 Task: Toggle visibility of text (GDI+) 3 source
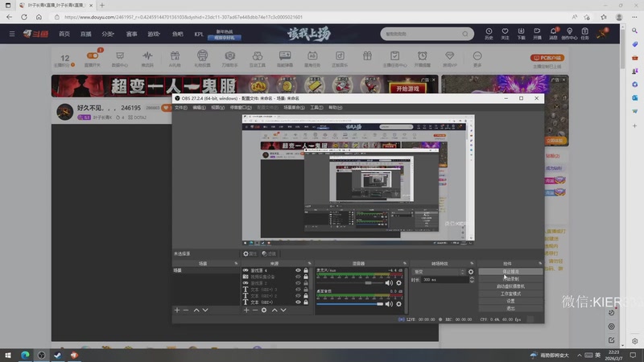(x=298, y=290)
